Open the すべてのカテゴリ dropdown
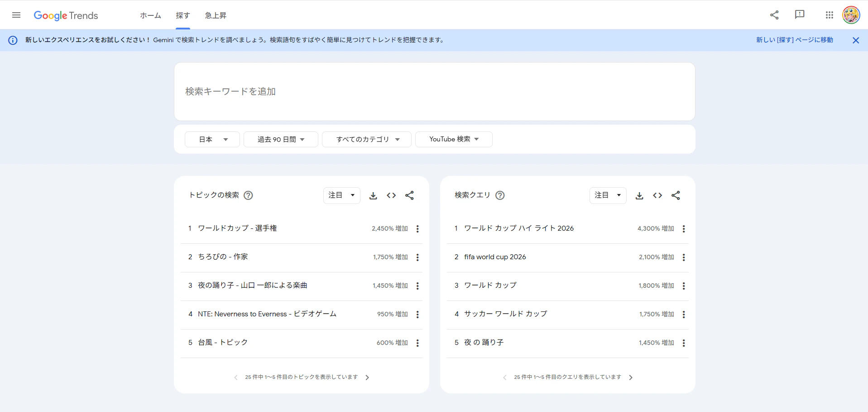The image size is (868, 412). pos(367,139)
